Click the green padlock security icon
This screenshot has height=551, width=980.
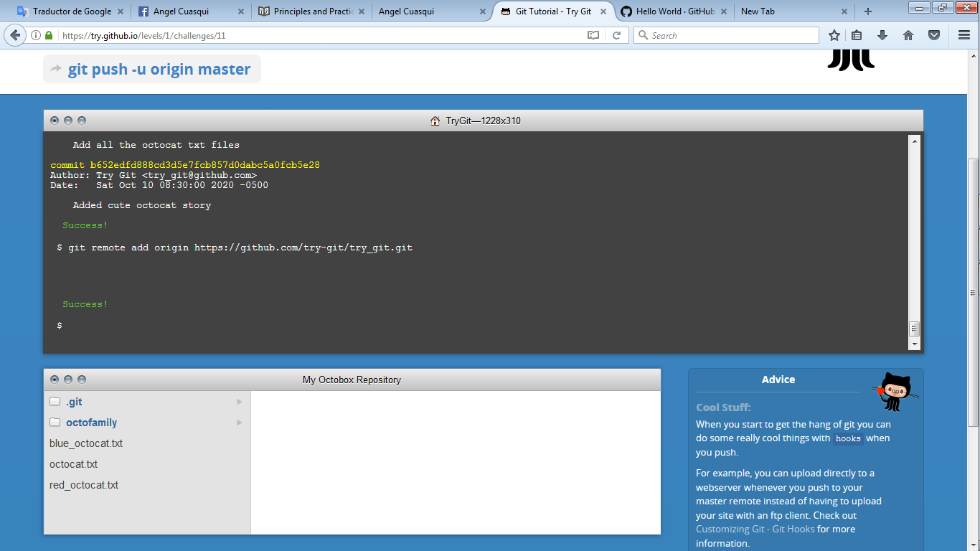(49, 35)
